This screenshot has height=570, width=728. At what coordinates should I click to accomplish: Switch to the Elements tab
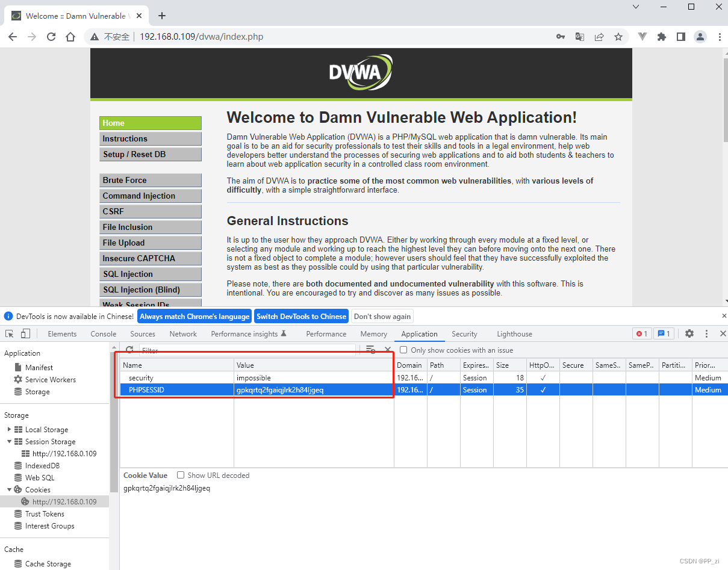pos(62,334)
